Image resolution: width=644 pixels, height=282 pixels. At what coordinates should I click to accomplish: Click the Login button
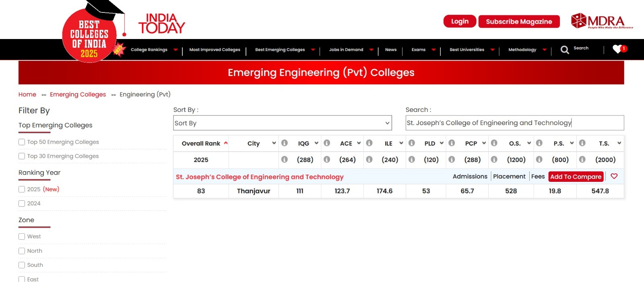[x=460, y=21]
